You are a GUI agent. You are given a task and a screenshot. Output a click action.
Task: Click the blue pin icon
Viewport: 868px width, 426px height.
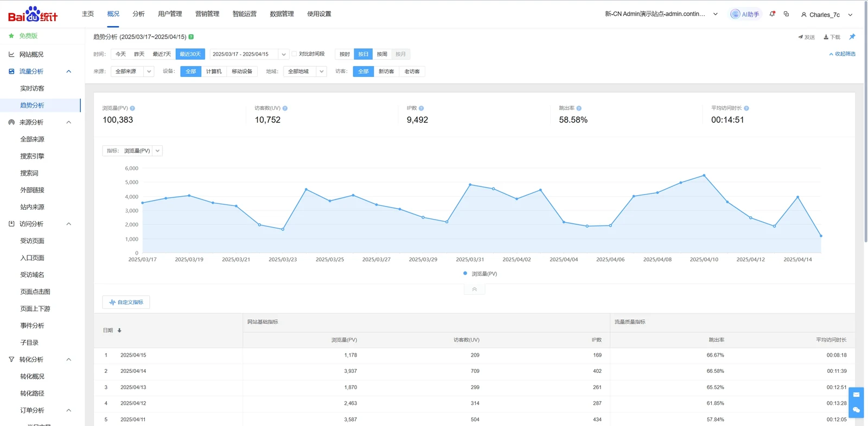852,37
